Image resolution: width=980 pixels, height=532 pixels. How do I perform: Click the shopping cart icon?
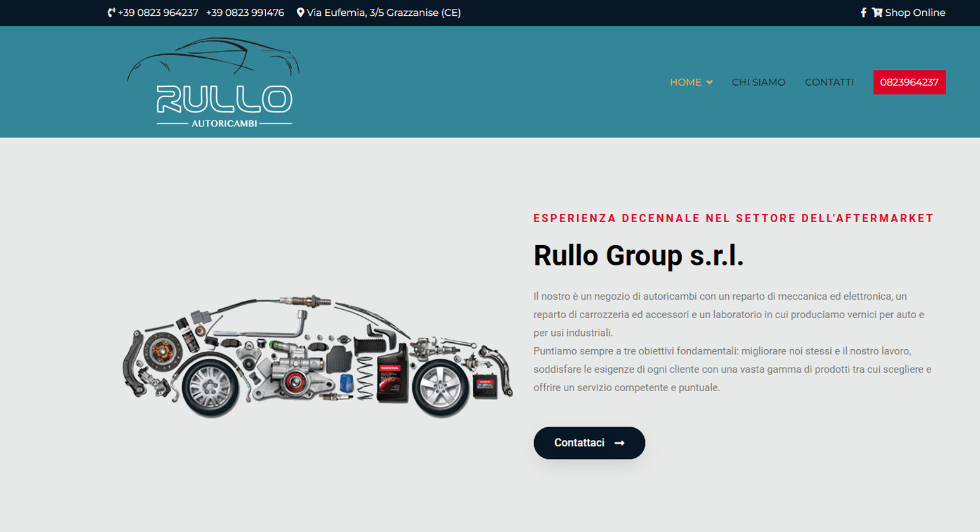click(x=877, y=13)
